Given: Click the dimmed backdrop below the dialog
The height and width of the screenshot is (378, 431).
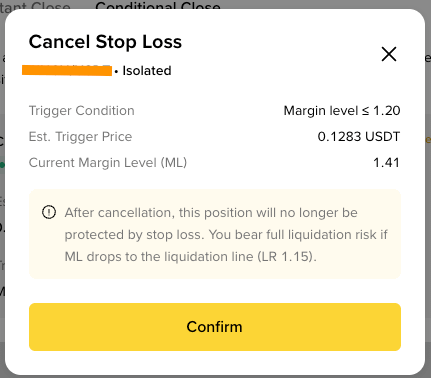Looking at the screenshot, I should (x=215, y=376).
